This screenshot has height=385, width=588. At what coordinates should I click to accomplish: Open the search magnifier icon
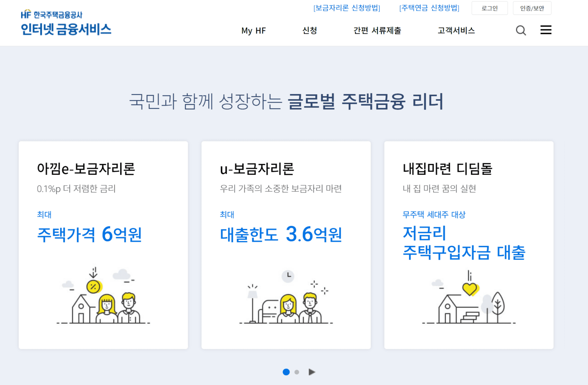[x=521, y=30]
